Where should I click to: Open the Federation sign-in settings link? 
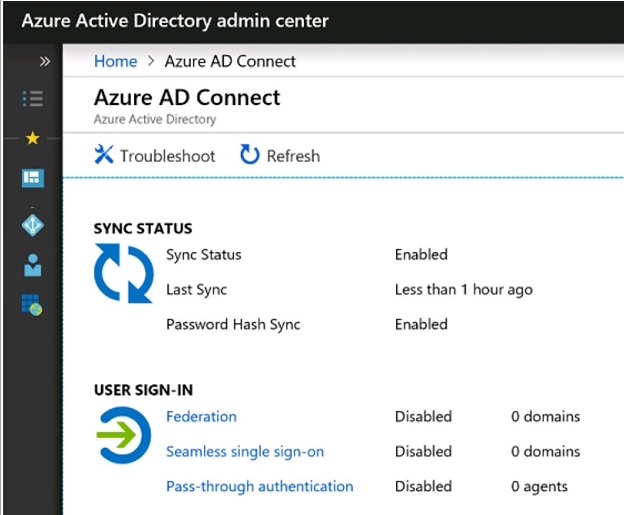(201, 416)
